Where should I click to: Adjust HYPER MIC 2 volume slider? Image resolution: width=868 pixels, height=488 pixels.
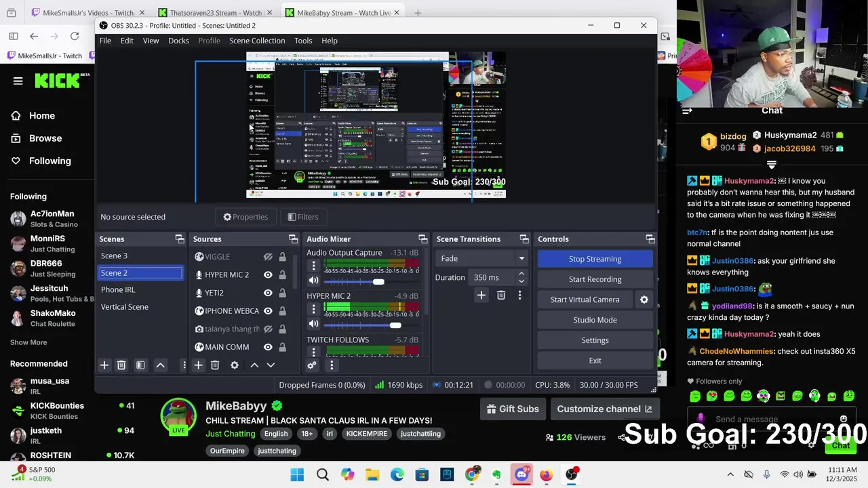(x=395, y=325)
